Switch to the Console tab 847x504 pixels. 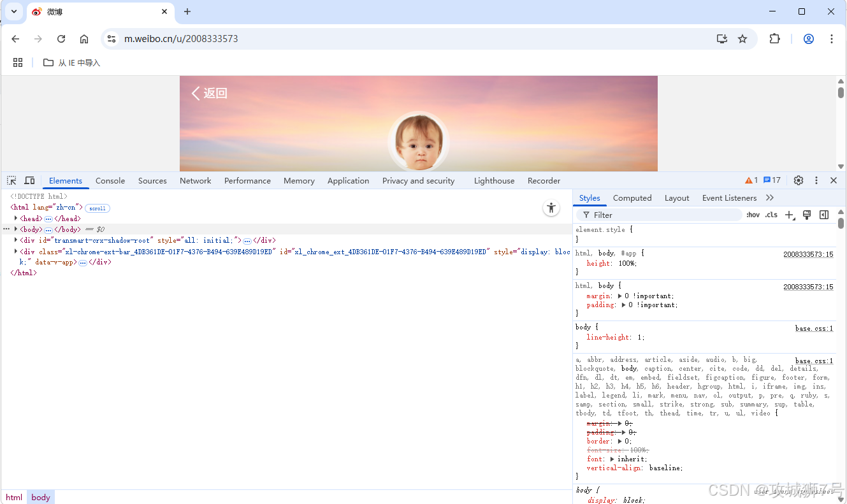coord(110,180)
